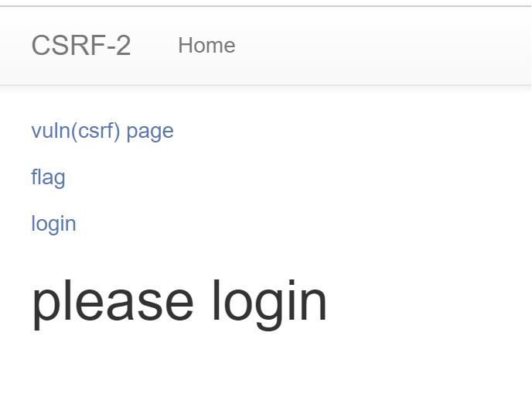Click 'vuln(csrf)' portion of first link
This screenshot has height=401, width=532.
[75, 132]
